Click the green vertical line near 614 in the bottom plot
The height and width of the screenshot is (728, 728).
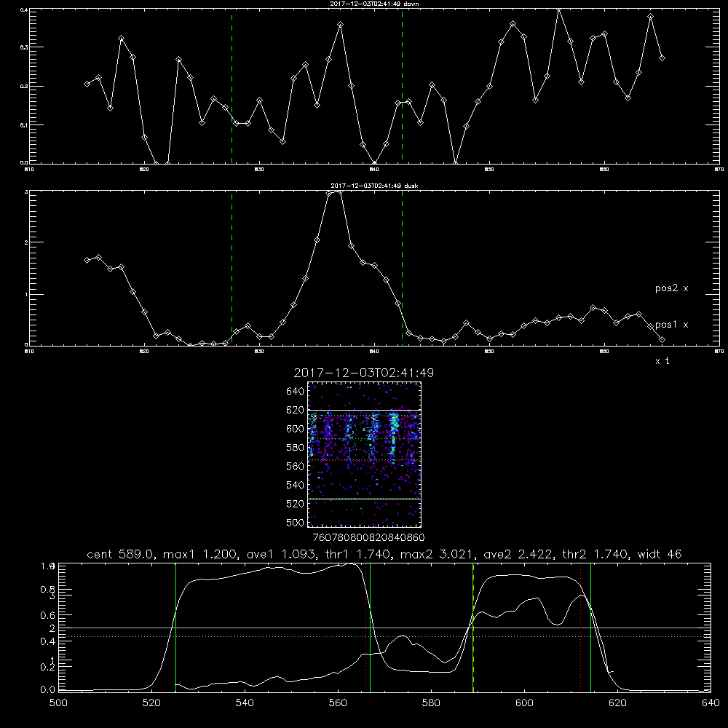[x=590, y=628]
